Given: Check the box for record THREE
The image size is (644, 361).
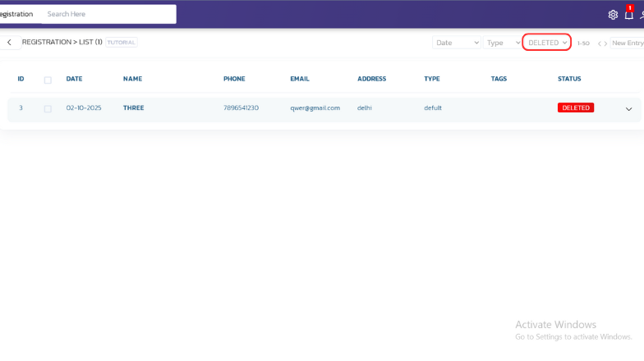Looking at the screenshot, I should tap(48, 108).
